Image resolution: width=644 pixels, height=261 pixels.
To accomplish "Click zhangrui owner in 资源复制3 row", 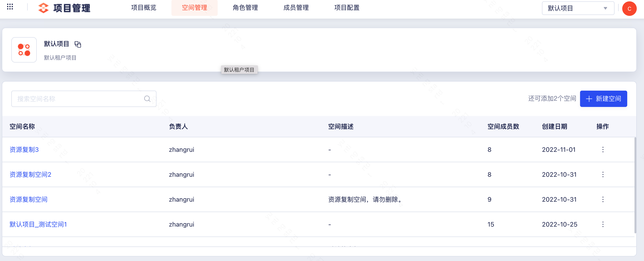I will point(181,150).
